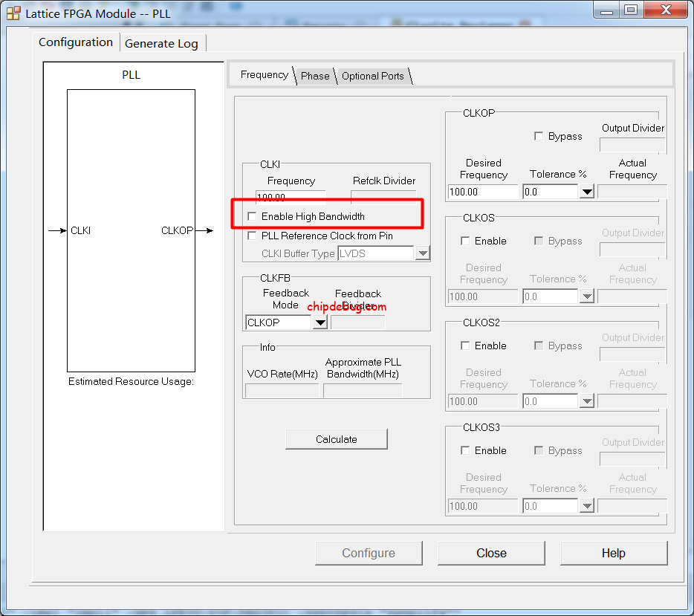Enable the CLKOS2 output checkbox

(x=465, y=346)
